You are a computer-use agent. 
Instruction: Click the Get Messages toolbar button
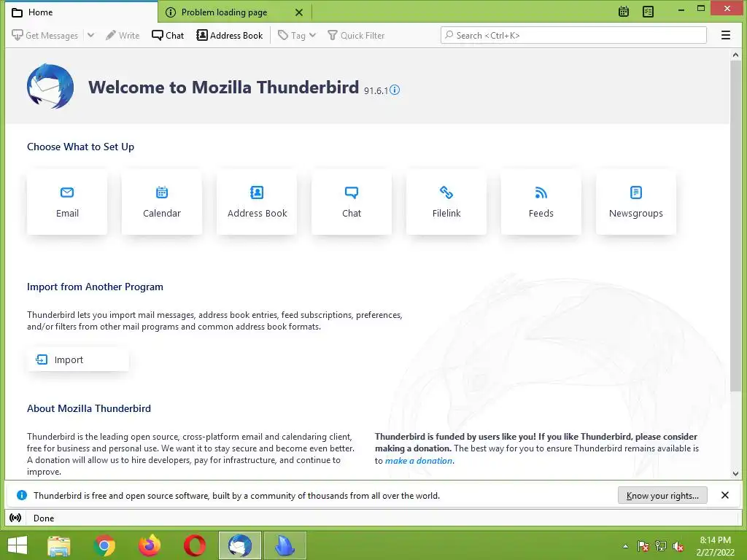pyautogui.click(x=44, y=35)
